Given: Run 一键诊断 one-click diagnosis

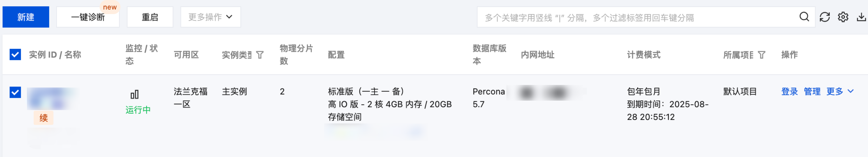Looking at the screenshot, I should 88,17.
